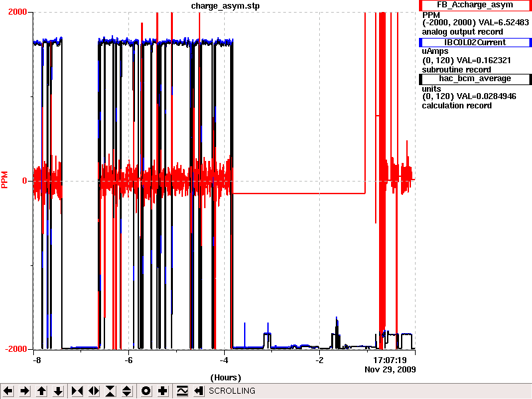Click the -4 hours x-axis label
The height and width of the screenshot is (399, 532).
tap(224, 360)
